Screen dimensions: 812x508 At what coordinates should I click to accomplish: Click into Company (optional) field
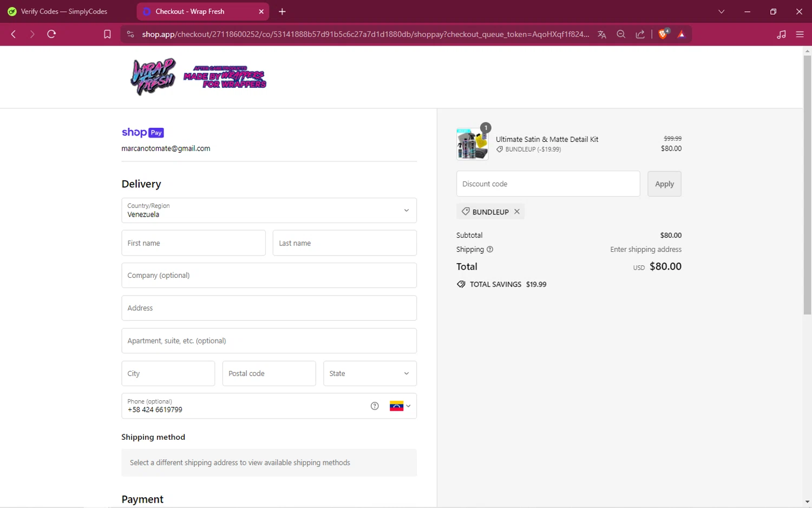click(x=269, y=275)
